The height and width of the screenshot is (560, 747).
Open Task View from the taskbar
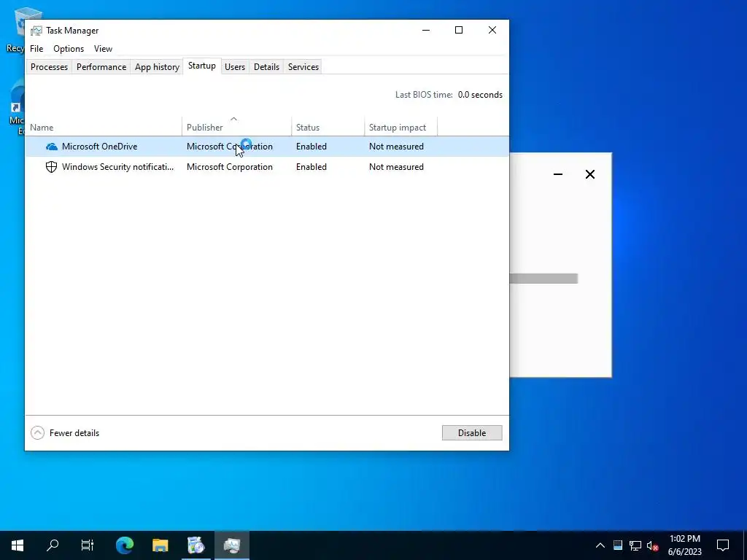(x=88, y=545)
